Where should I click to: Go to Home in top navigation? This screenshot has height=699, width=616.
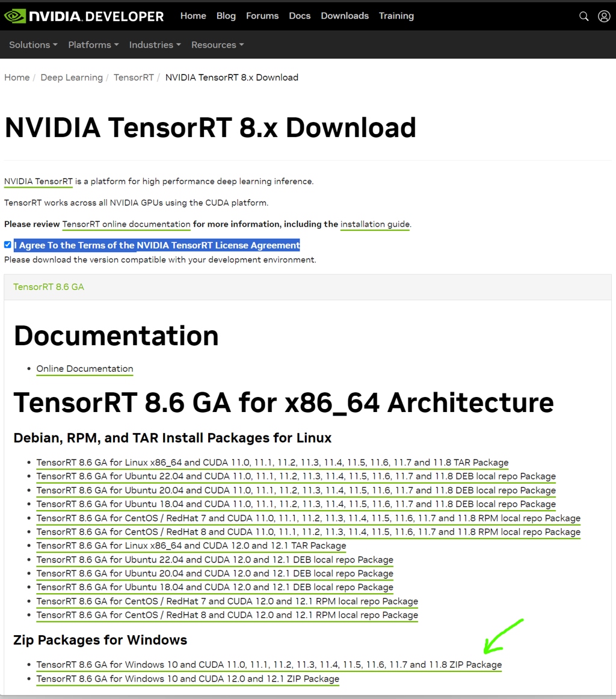[x=193, y=16]
